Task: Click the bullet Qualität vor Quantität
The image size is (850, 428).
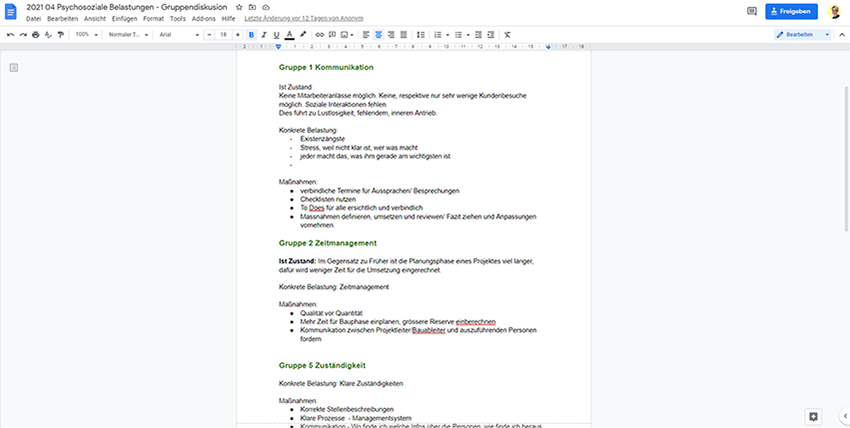Action: pyautogui.click(x=331, y=313)
